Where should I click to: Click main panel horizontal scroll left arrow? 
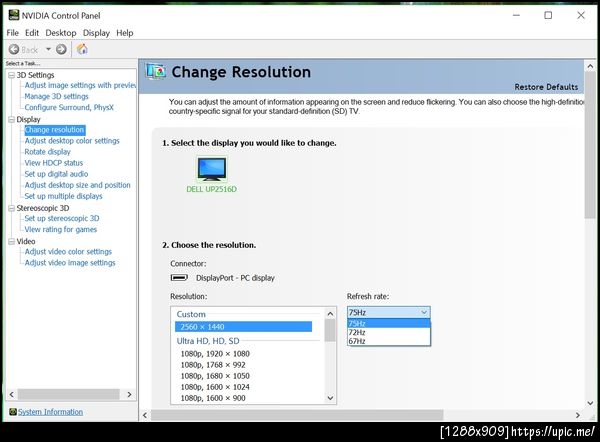coord(145,415)
